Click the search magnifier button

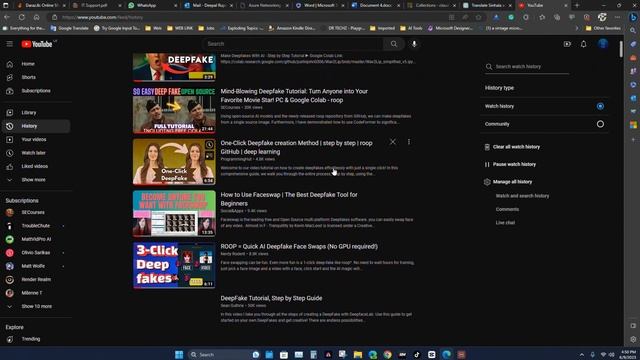(x=393, y=44)
